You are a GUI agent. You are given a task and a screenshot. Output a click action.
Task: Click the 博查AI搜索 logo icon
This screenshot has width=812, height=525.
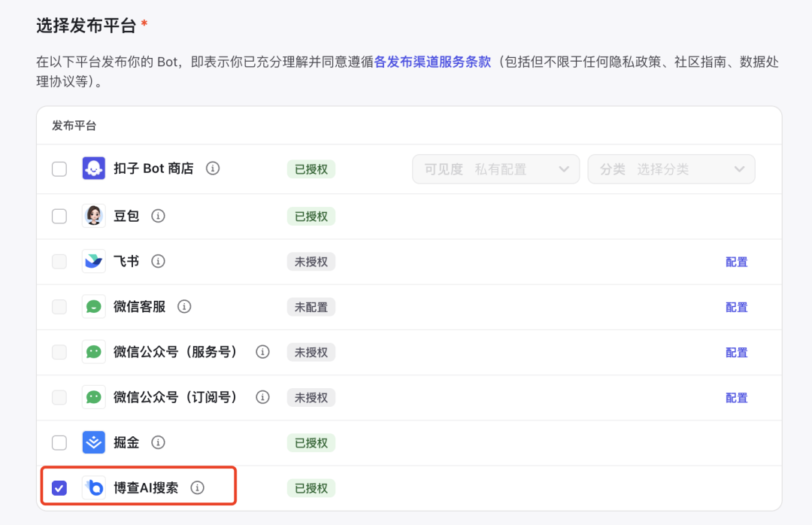(x=94, y=487)
